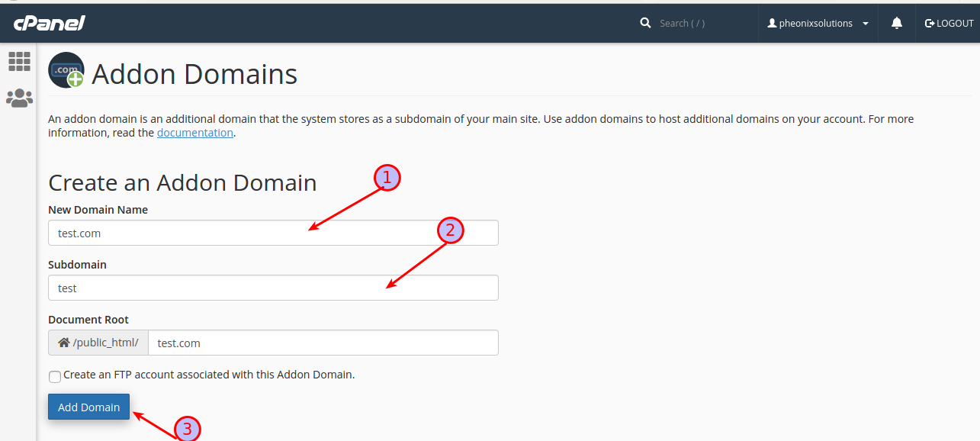Click the Document Root label
This screenshot has width=980, height=441.
[88, 320]
